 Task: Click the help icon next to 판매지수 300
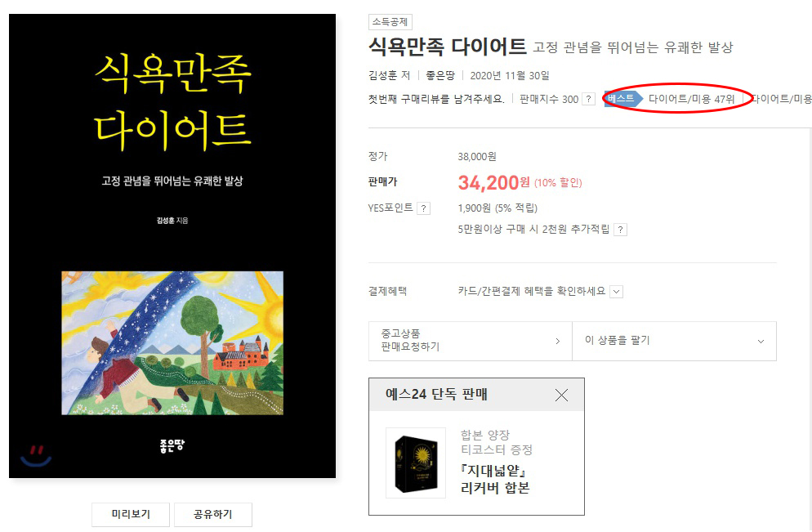coord(588,99)
